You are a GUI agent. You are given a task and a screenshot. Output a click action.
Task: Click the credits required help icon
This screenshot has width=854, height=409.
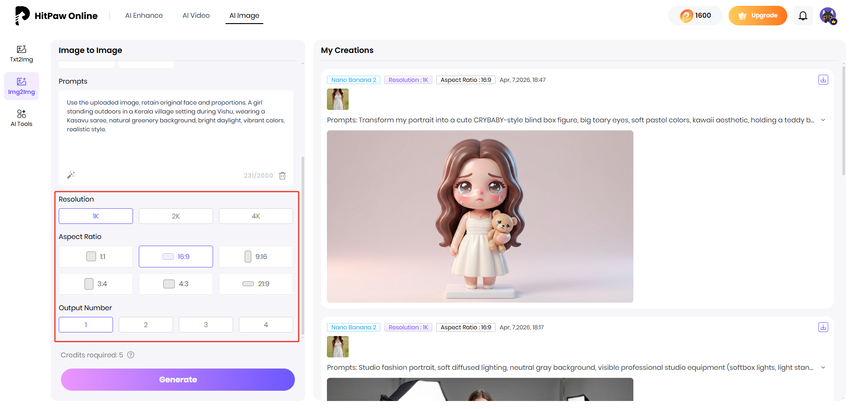pos(131,354)
